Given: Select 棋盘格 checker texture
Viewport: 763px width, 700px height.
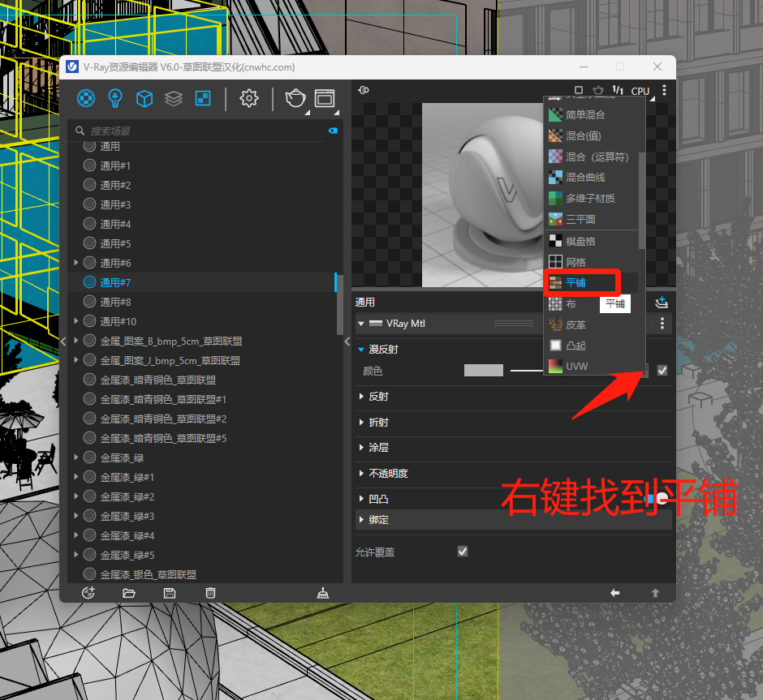Looking at the screenshot, I should pyautogui.click(x=593, y=241).
